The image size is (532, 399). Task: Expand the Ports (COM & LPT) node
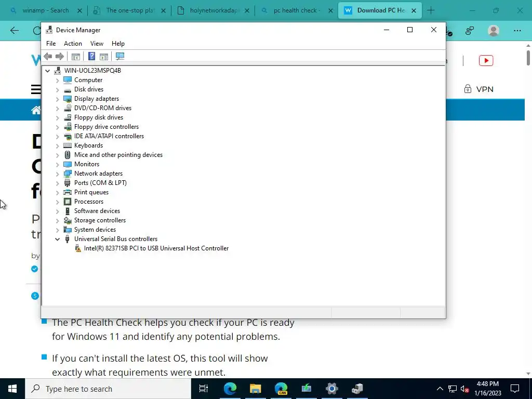pyautogui.click(x=57, y=183)
